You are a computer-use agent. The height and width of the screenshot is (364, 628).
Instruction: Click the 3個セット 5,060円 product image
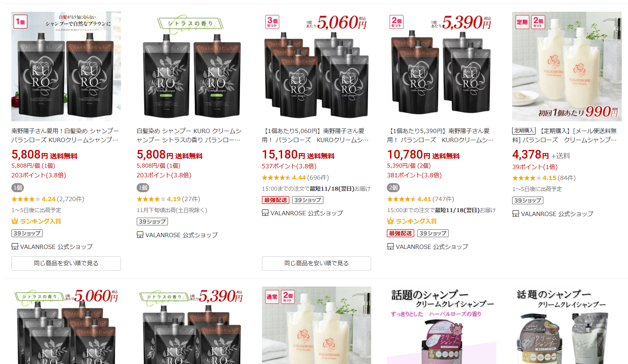click(316, 67)
